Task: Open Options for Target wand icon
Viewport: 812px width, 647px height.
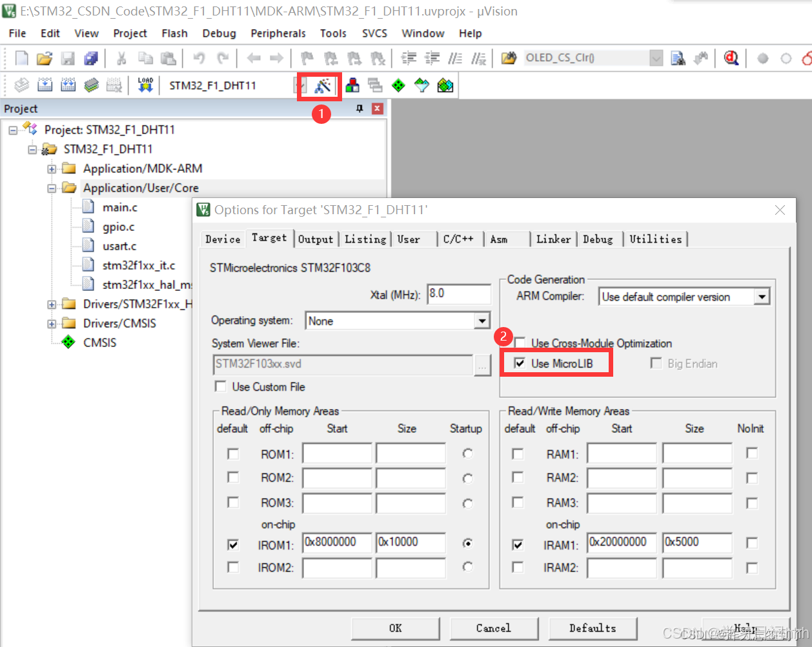Action: 322,85
